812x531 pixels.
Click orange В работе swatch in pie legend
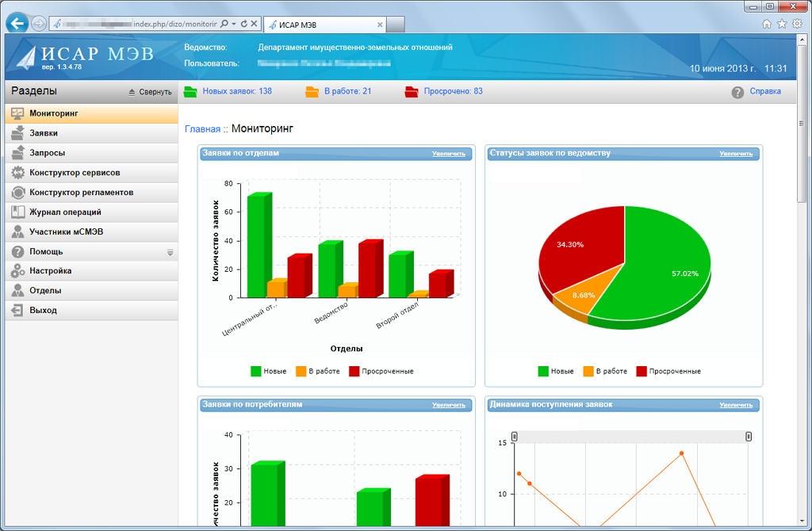(x=588, y=371)
